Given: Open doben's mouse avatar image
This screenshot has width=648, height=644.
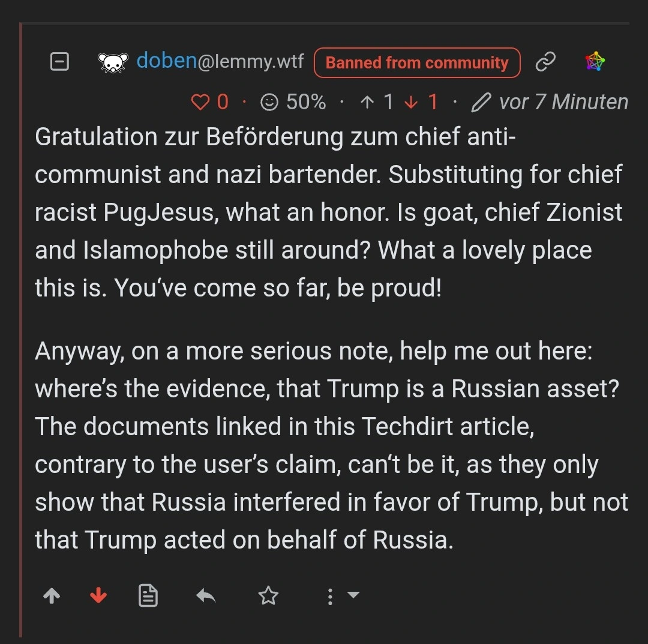Looking at the screenshot, I should point(113,62).
